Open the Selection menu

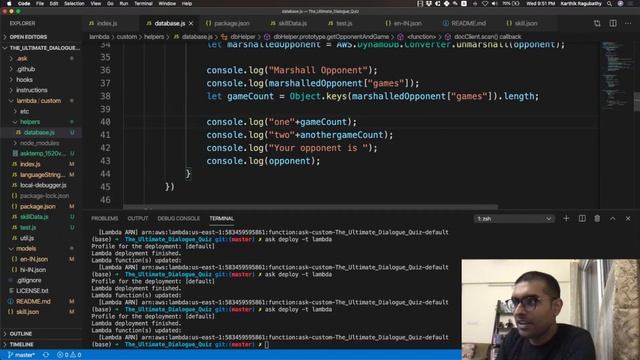pos(74,4)
